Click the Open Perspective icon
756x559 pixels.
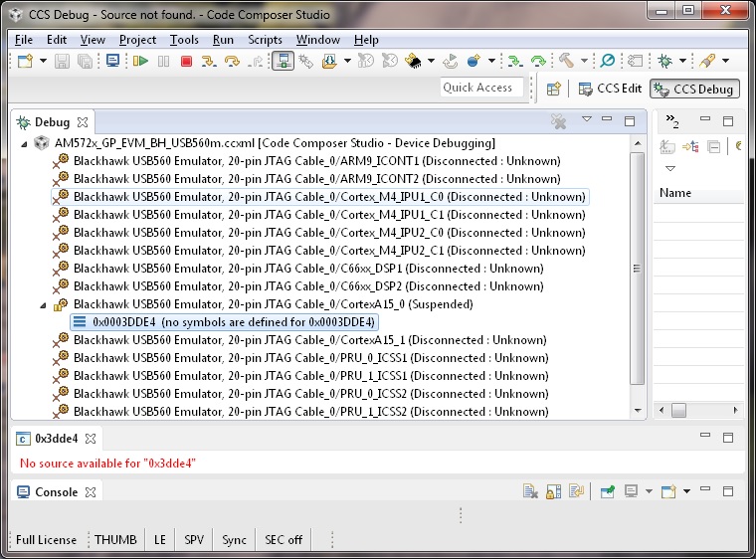(x=554, y=89)
